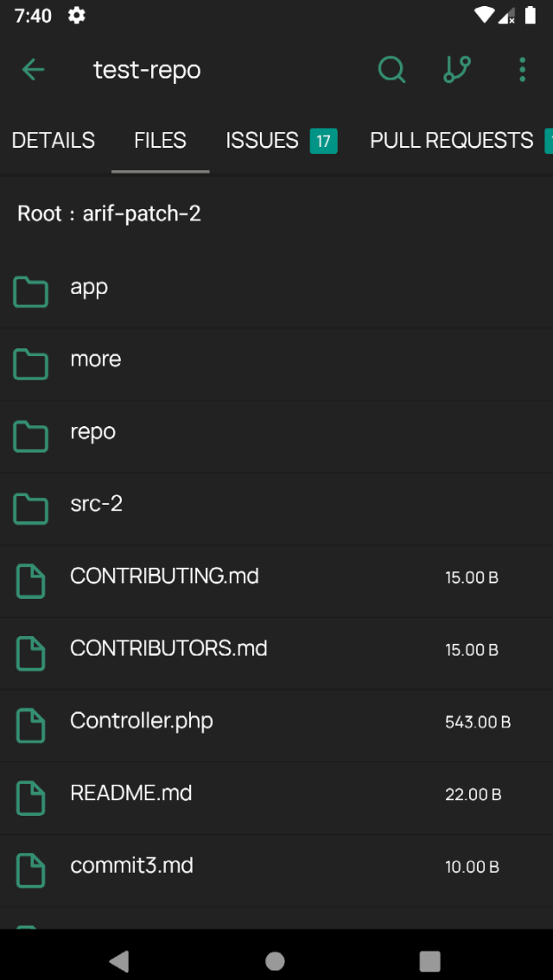The width and height of the screenshot is (553, 980).
Task: Open CONTRIBUTING.md file
Action: (x=276, y=582)
